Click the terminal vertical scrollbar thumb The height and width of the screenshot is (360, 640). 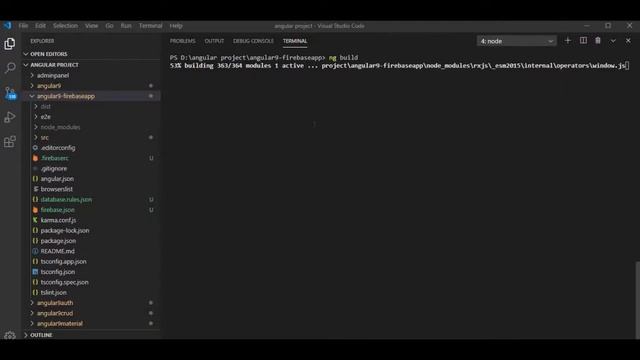pyautogui.click(x=637, y=300)
